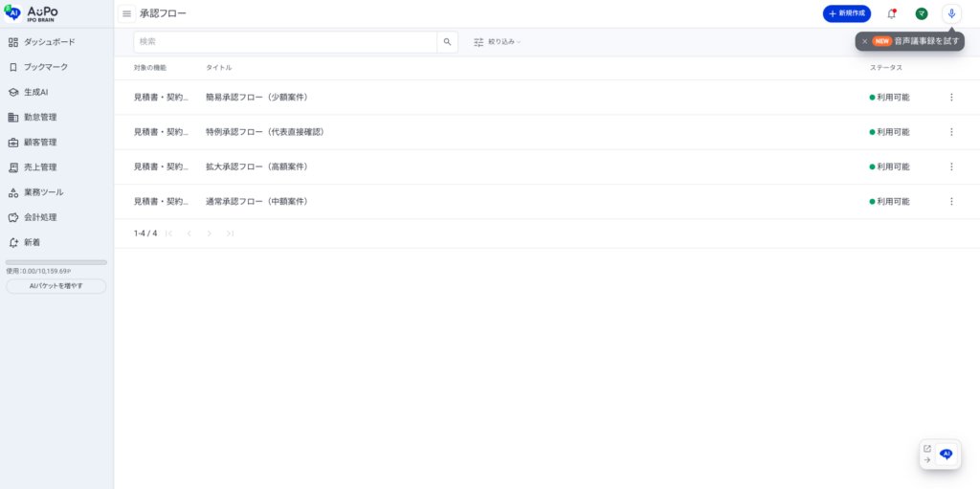Click the 検索 search input field
The width and height of the screenshot is (980, 489).
[285, 42]
